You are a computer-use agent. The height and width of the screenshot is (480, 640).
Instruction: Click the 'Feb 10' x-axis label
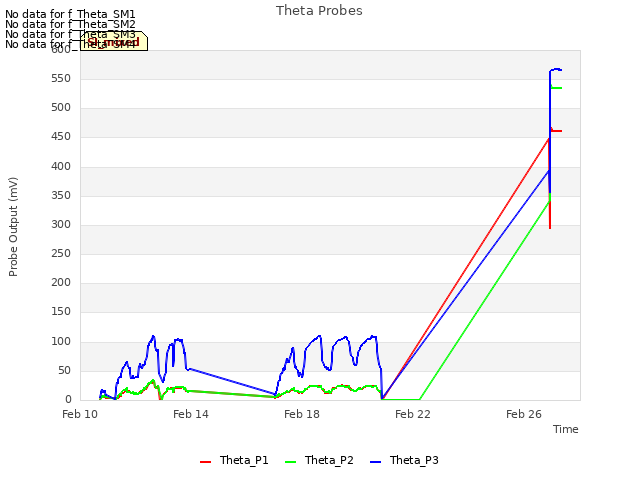(80, 414)
